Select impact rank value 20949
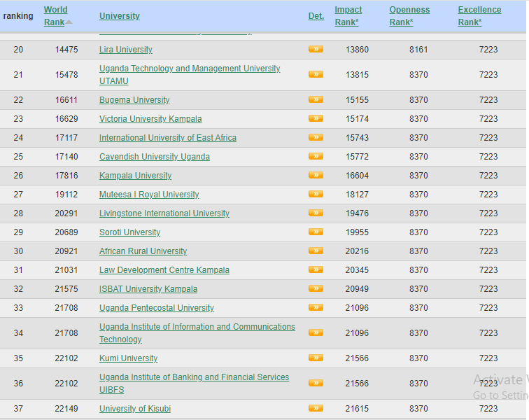This screenshot has height=420, width=529. pos(357,289)
